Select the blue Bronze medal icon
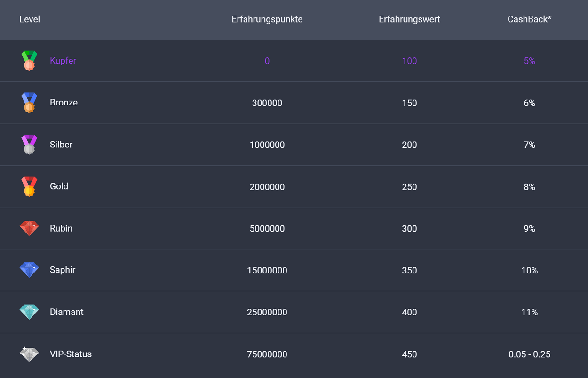This screenshot has width=588, height=378. point(29,102)
